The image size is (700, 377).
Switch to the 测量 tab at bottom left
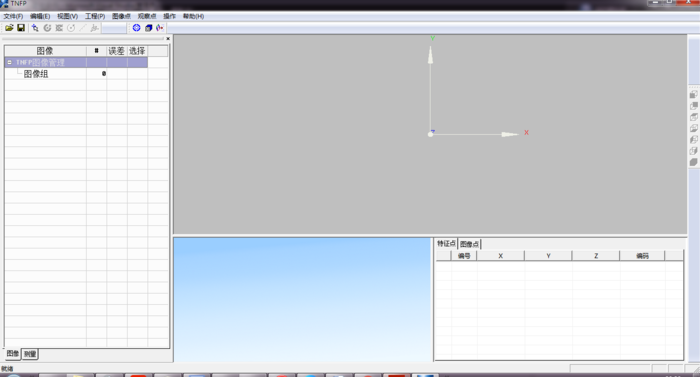pyautogui.click(x=30, y=354)
